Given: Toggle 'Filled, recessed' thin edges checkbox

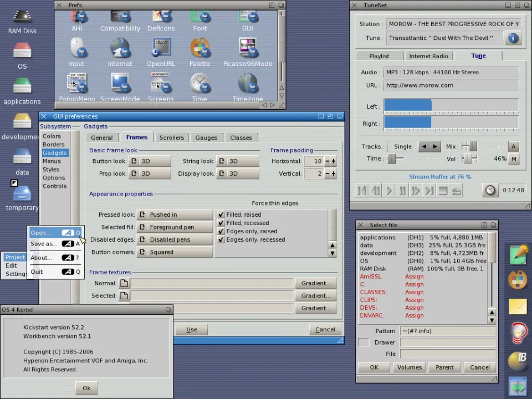Looking at the screenshot, I should tap(221, 223).
